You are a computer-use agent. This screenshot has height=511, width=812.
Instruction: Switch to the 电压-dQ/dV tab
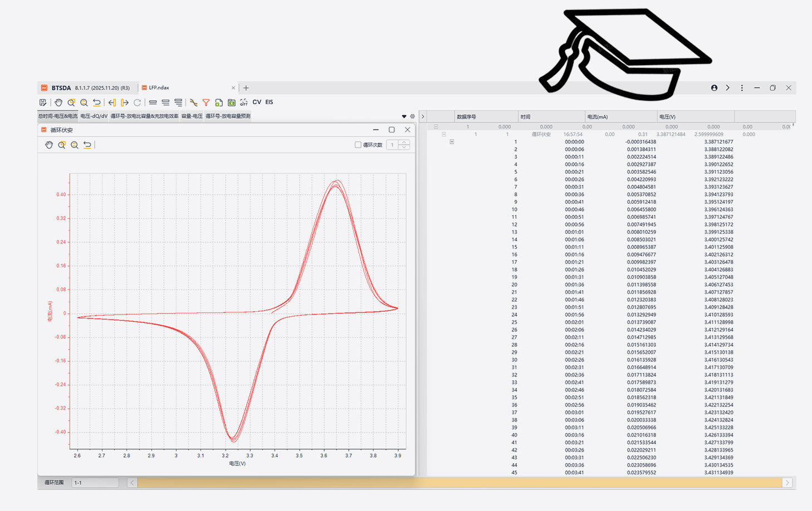[94, 116]
